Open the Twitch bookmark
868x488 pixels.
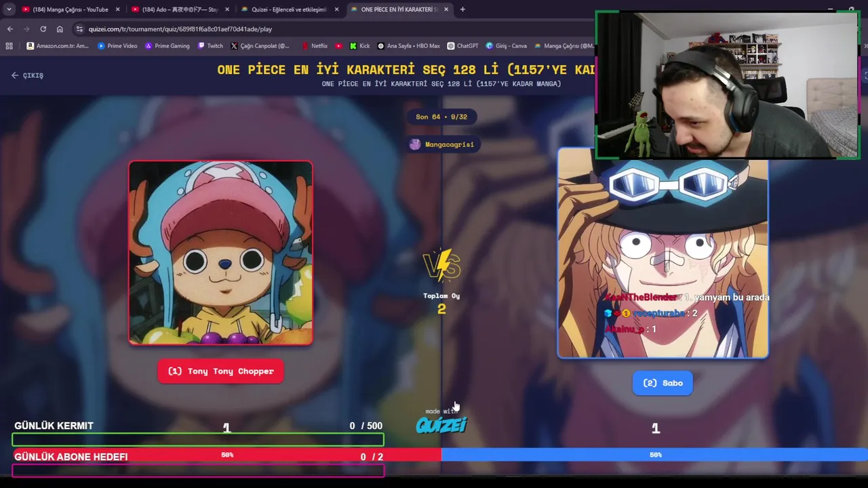210,46
